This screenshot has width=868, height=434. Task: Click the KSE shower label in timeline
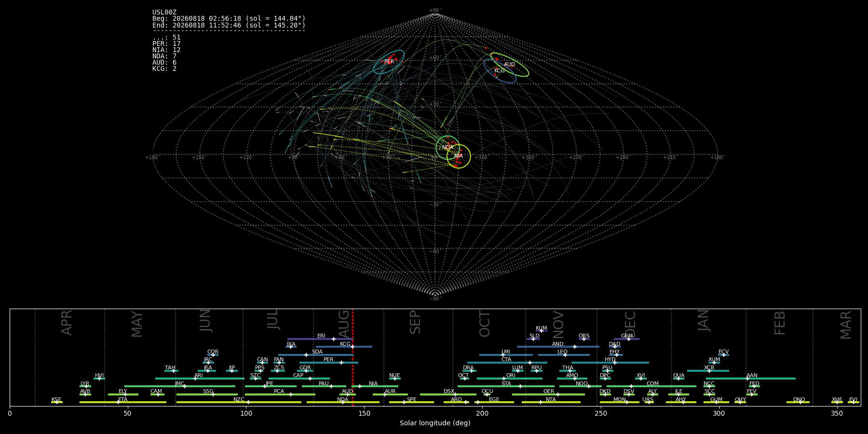click(x=56, y=400)
